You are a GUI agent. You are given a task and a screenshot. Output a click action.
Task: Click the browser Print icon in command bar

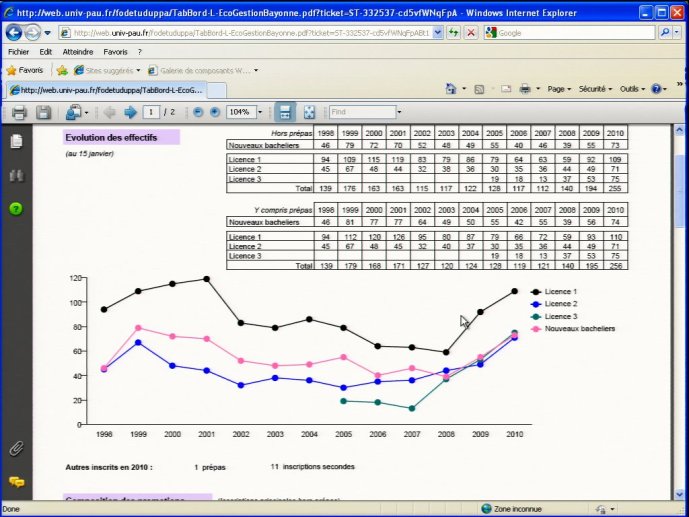(525, 89)
